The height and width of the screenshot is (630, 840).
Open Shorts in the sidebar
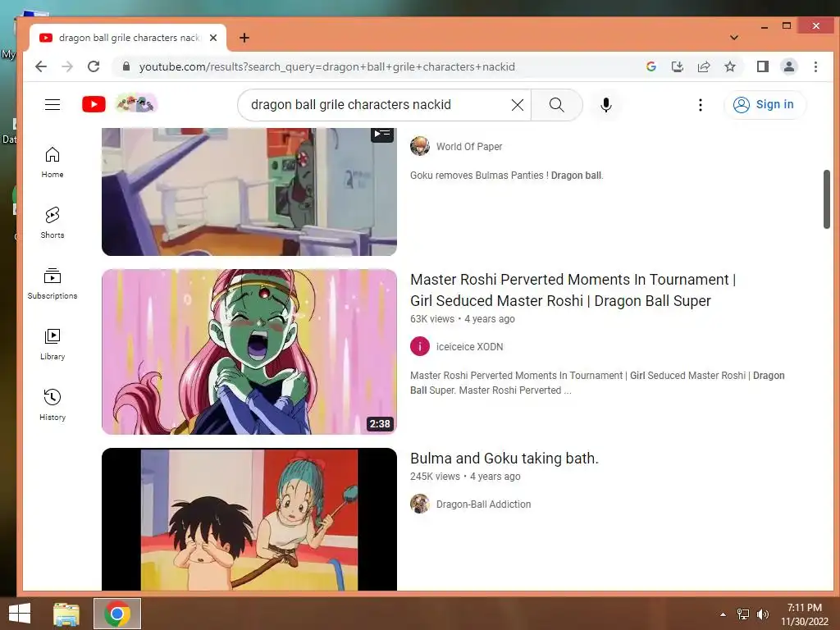tap(52, 223)
